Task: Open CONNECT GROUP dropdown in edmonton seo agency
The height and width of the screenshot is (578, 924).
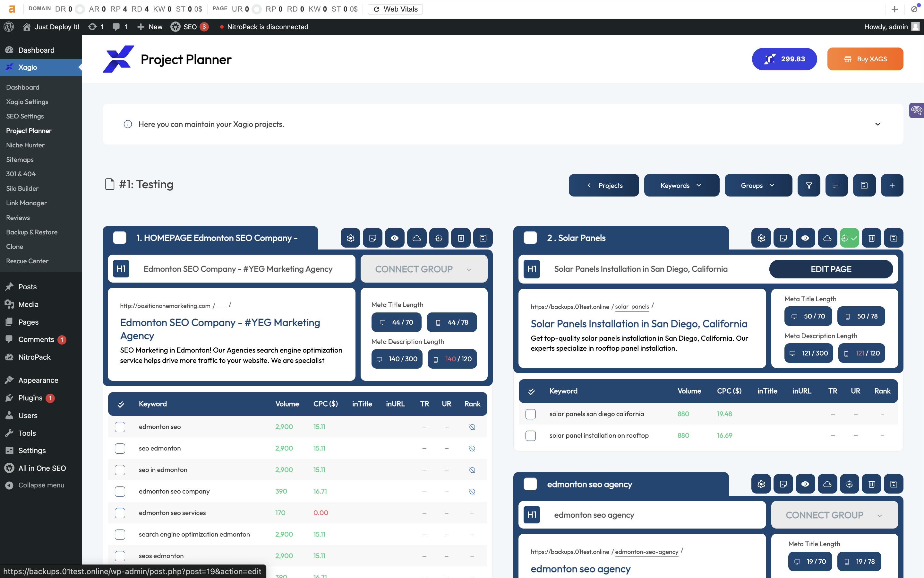Action: (x=834, y=515)
